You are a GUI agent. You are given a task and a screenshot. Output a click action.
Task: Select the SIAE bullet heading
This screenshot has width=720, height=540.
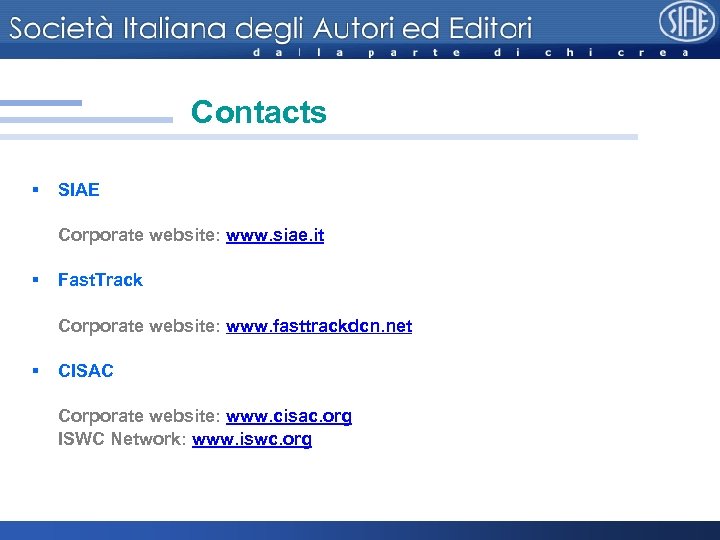pyautogui.click(x=79, y=190)
